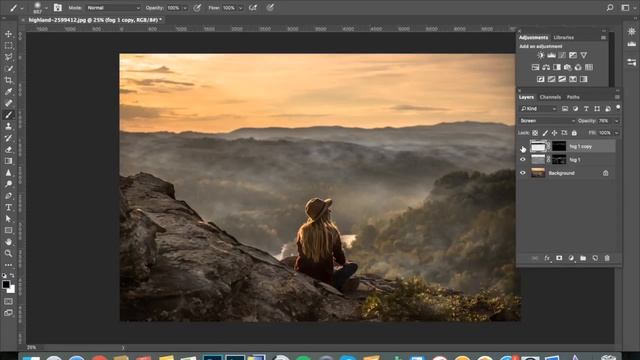
Task: Select the highland-2599412.jpg document tab
Action: point(95,20)
